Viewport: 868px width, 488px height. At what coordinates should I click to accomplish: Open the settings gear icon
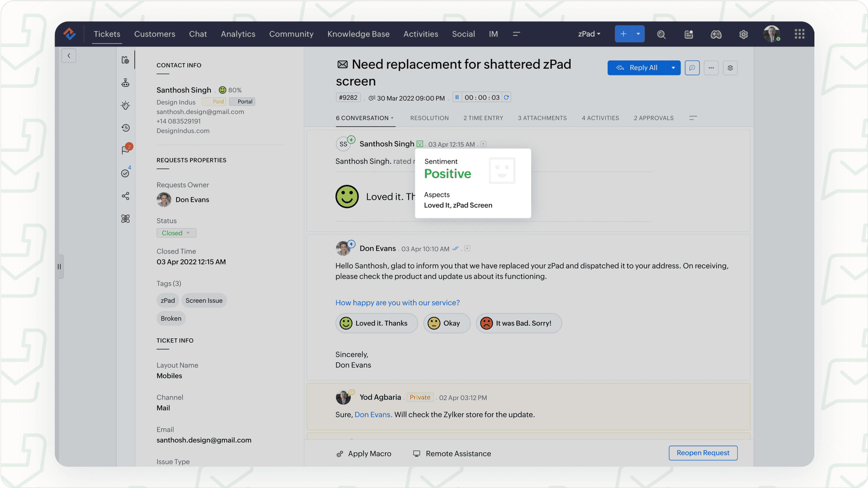click(743, 34)
